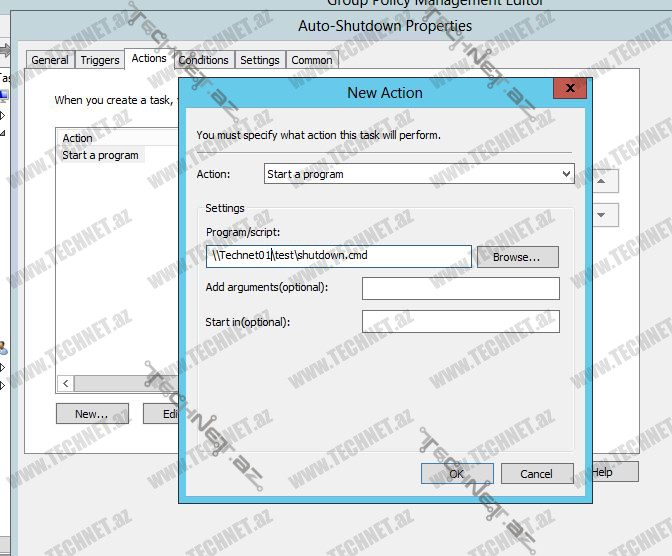Confirm the new action with OK
This screenshot has height=556, width=672.
tap(457, 473)
